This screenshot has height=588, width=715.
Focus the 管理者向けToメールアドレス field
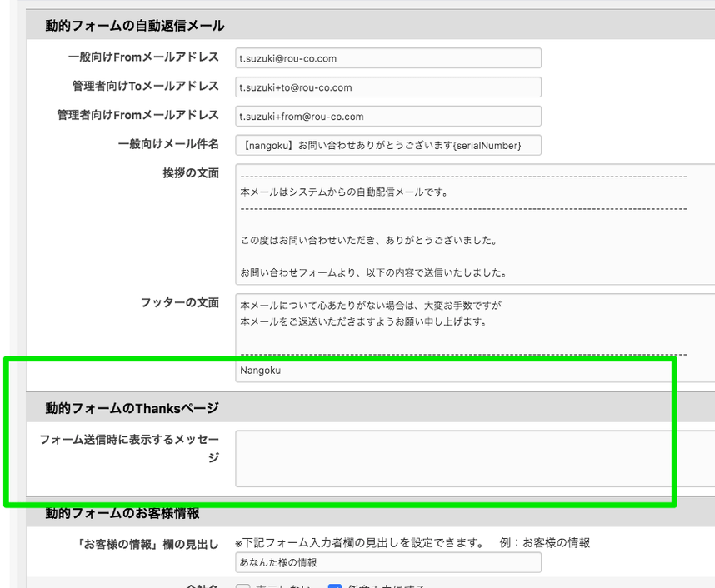click(388, 87)
